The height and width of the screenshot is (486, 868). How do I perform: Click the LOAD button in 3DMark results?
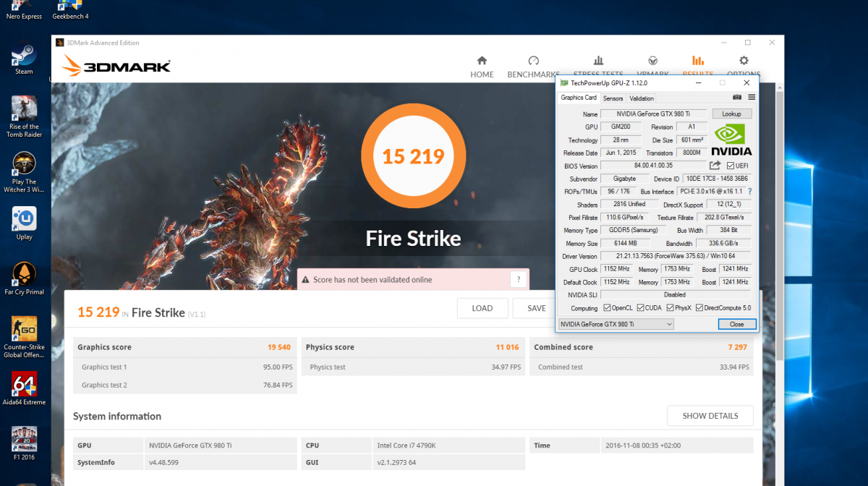tap(482, 308)
